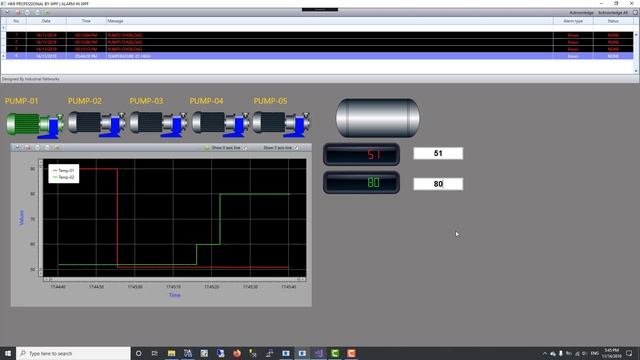Open Windows Start menu
This screenshot has width=640, height=360.
pyautogui.click(x=8, y=353)
